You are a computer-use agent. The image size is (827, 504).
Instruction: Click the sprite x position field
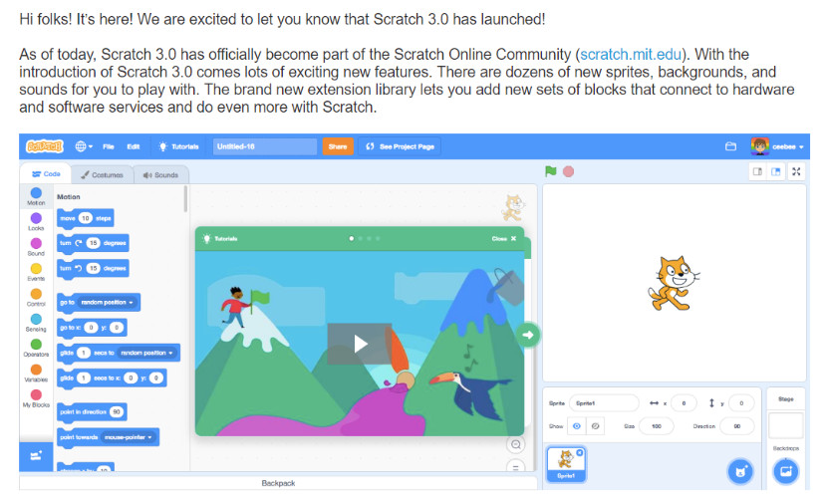pos(684,403)
